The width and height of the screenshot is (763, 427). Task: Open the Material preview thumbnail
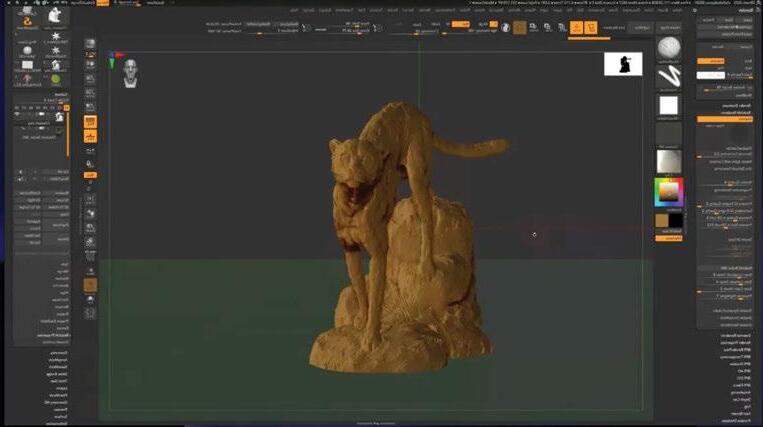(x=668, y=160)
